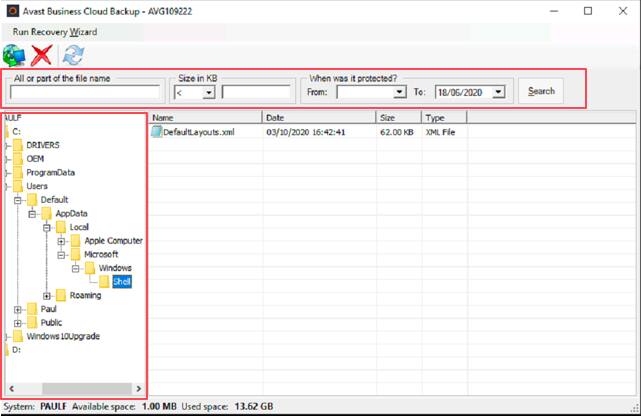
Task: Expand the Paul user folder
Action: (18, 309)
